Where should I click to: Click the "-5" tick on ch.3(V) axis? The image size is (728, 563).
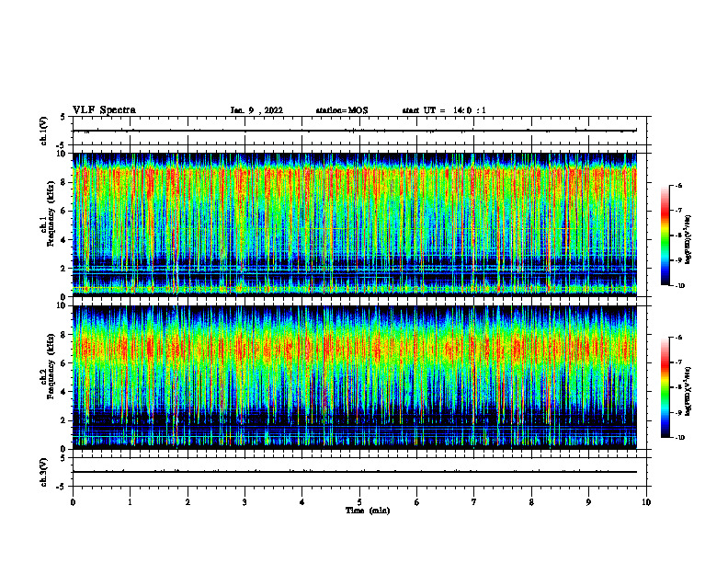[x=63, y=487]
